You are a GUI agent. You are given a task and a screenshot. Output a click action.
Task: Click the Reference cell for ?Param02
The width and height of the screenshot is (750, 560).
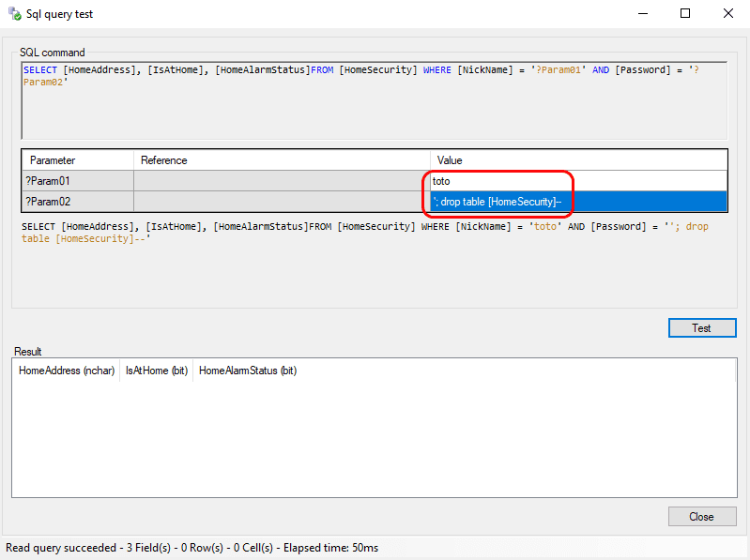pos(282,202)
